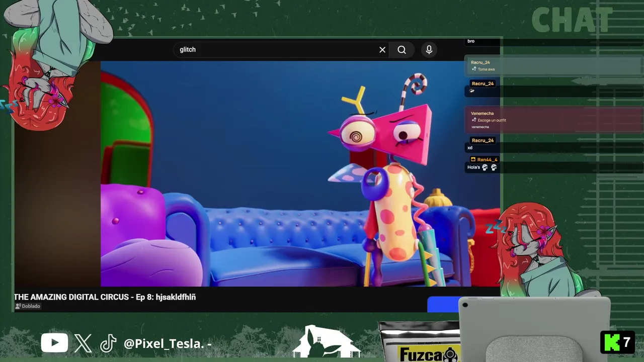Screen dimensions: 644x362
Task: Click the magnifying glass search button
Action: pos(401,50)
